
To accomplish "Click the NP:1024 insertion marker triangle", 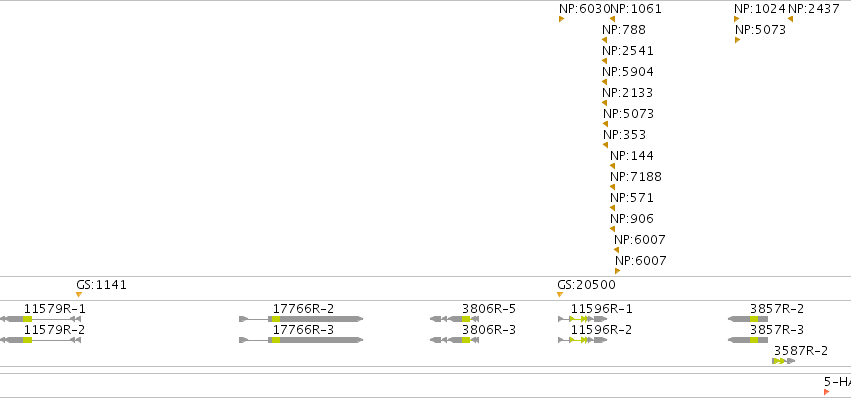I will (x=736, y=20).
